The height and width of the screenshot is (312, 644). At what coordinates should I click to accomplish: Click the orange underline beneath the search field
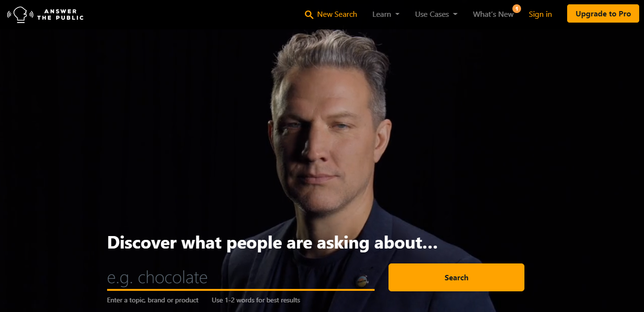tap(241, 290)
